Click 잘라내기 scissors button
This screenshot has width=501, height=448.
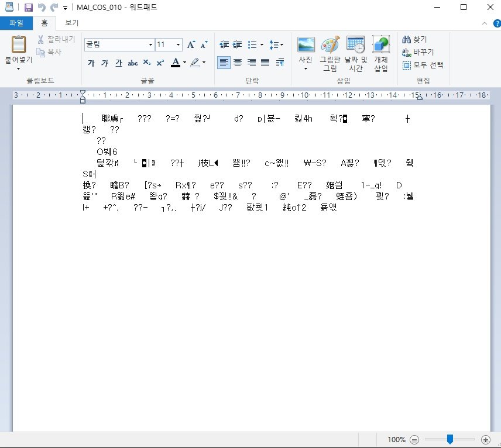click(56, 39)
